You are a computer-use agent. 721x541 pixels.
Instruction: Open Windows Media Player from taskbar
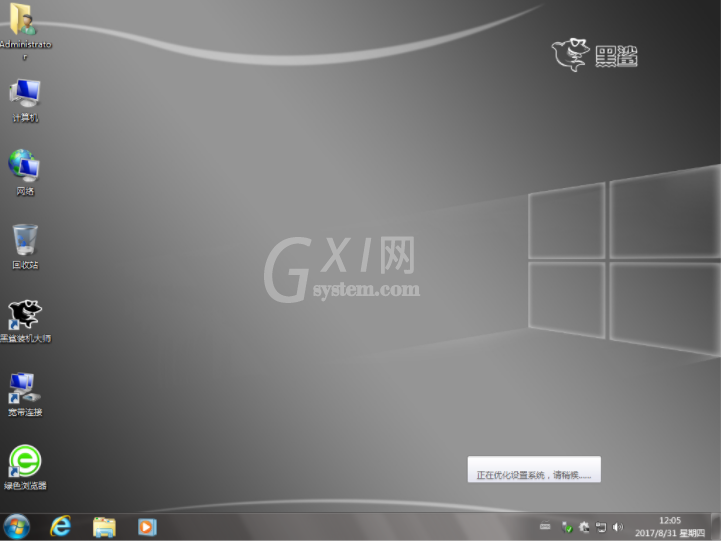click(x=147, y=527)
